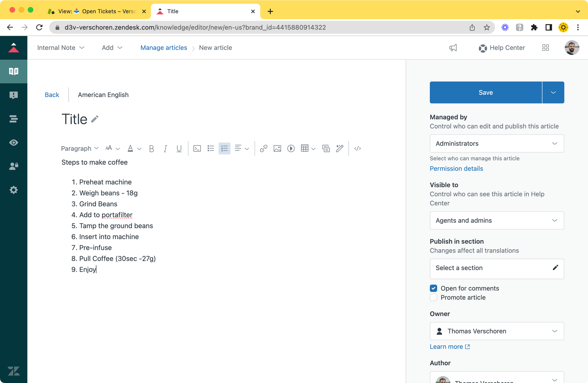
Task: Click the code block icon
Action: pyautogui.click(x=197, y=149)
